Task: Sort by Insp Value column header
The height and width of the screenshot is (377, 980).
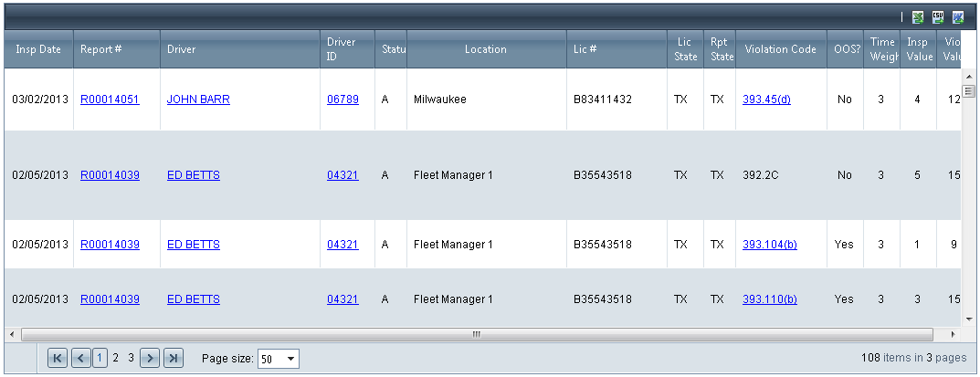Action: [919, 49]
